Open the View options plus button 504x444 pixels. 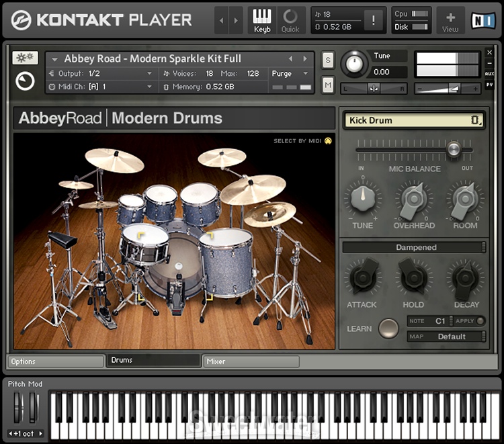click(x=450, y=21)
